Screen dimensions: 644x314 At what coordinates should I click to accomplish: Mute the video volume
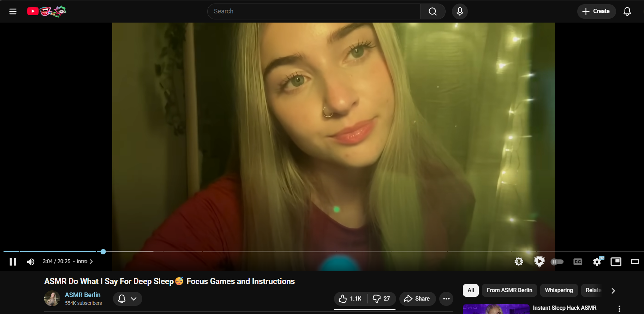31,261
